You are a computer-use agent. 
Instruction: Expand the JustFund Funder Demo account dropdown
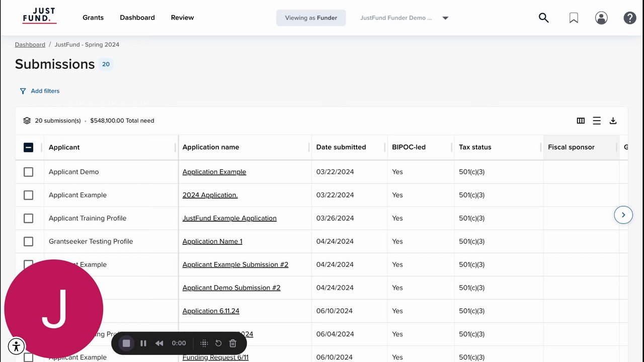(445, 18)
